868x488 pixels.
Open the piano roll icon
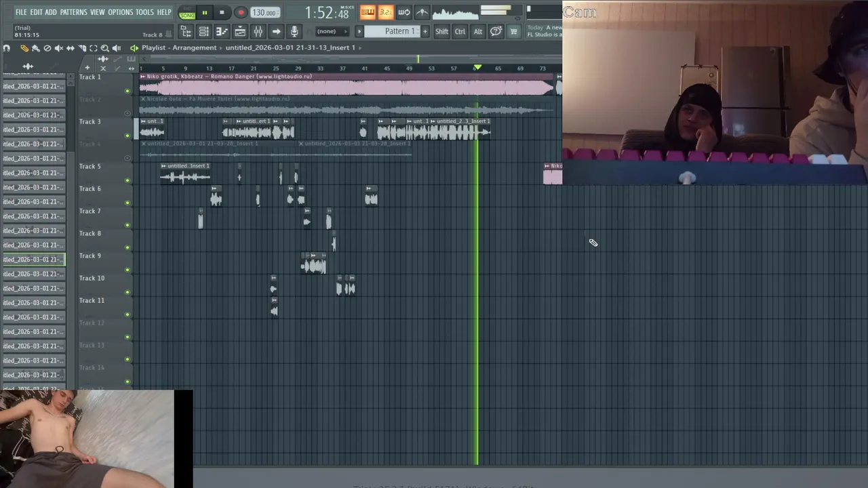pos(222,32)
